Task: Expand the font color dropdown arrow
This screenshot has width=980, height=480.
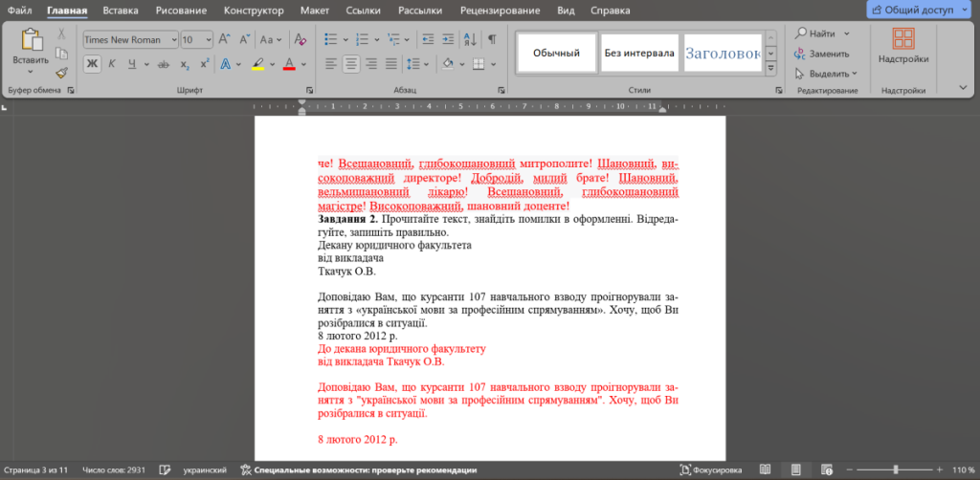Action: (x=303, y=64)
